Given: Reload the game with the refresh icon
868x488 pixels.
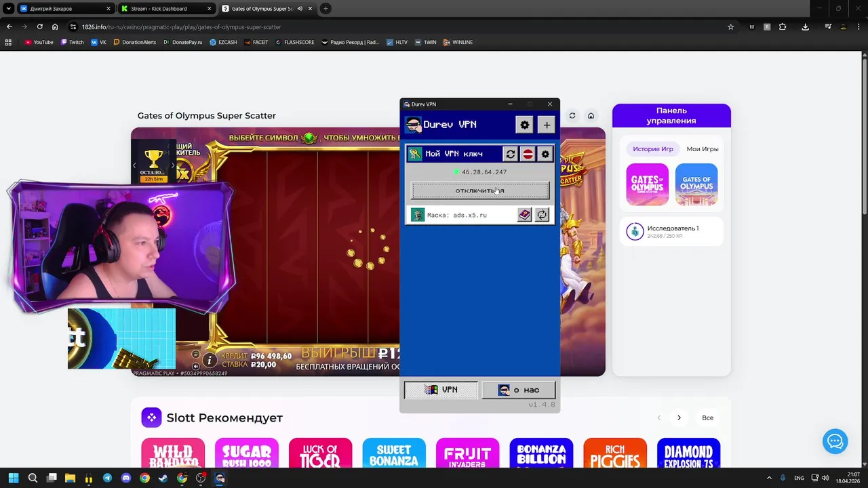Looking at the screenshot, I should (x=572, y=116).
